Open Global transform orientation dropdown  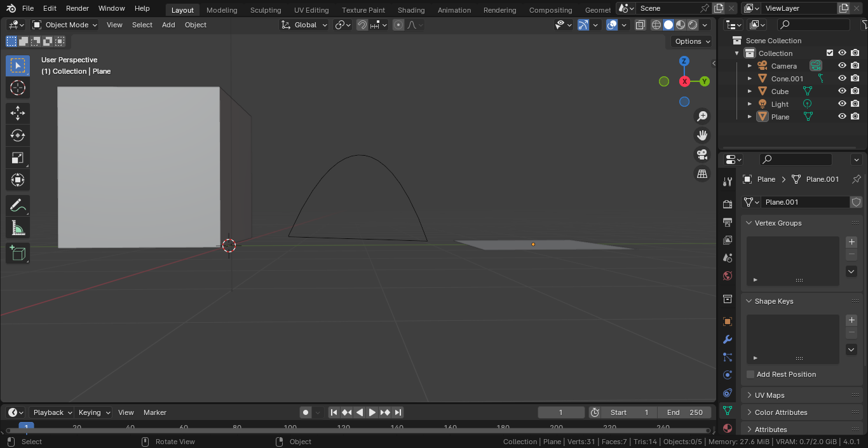click(x=305, y=25)
